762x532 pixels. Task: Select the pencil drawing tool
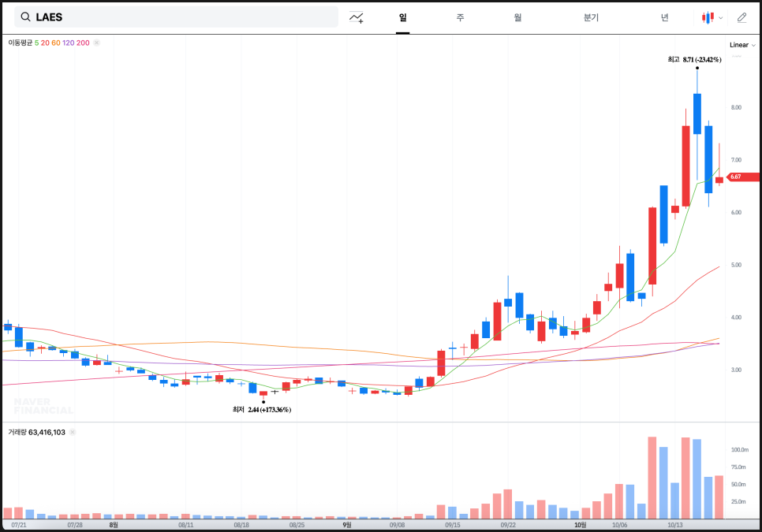(x=741, y=17)
